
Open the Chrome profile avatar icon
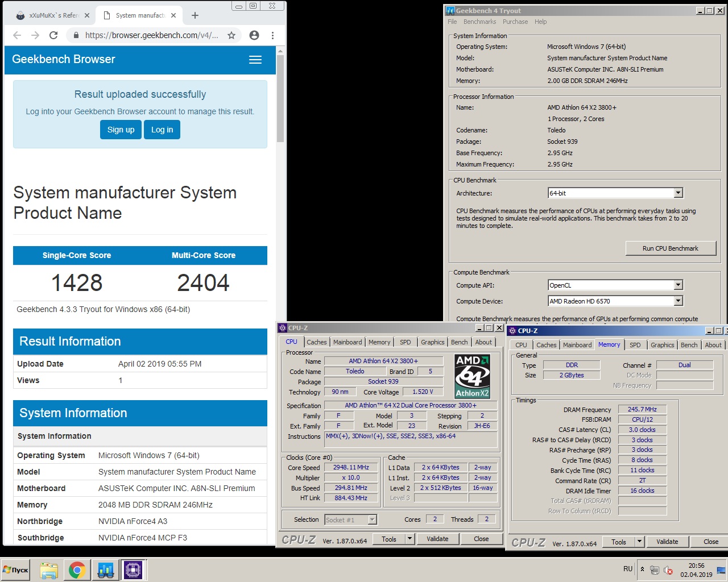pos(254,35)
